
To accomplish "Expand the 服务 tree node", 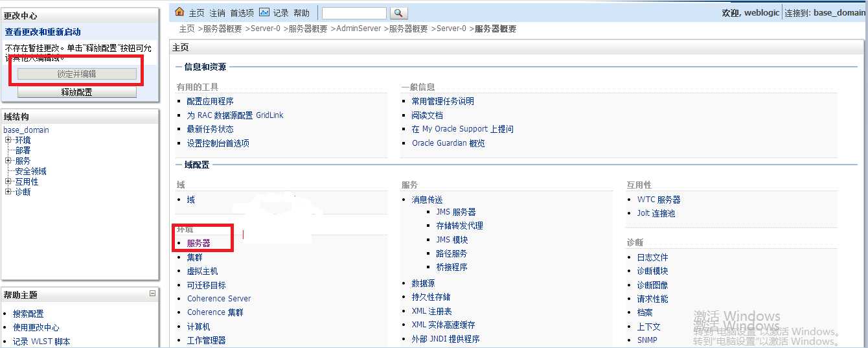I will pos(8,161).
